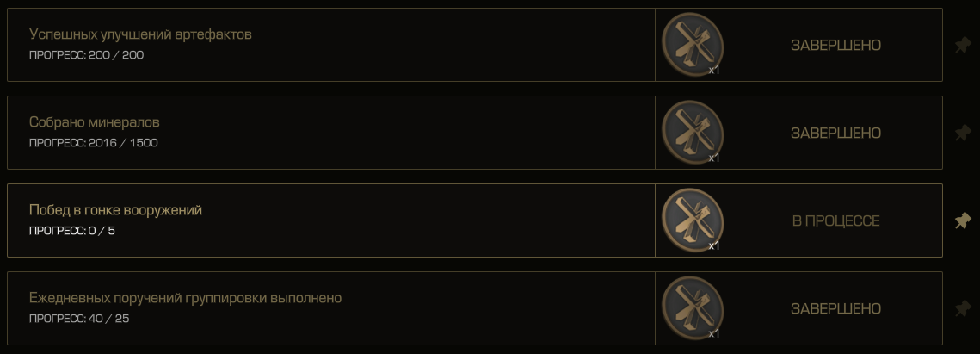Click the progress text '2016 / 1500'
The image size is (980, 354).
[x=123, y=143]
